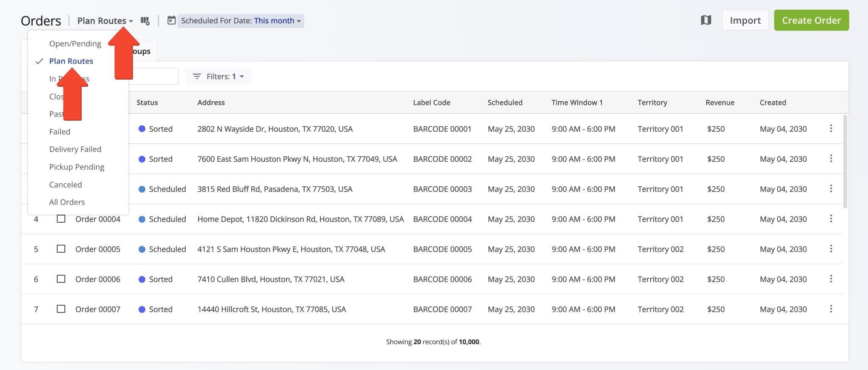Click the Order 00007 name

tap(98, 309)
